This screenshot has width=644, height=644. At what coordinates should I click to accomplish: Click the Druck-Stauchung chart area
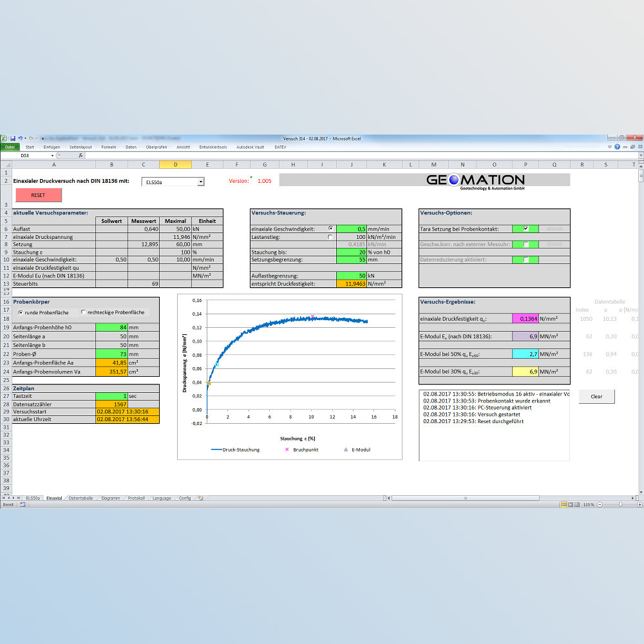click(290, 377)
